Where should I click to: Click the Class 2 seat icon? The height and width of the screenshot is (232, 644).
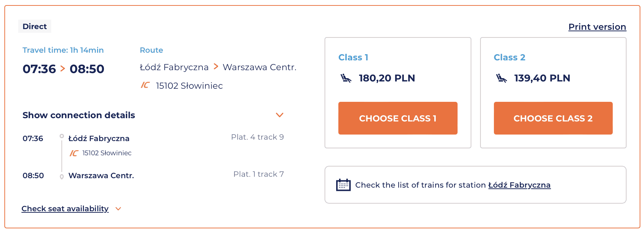click(x=501, y=78)
